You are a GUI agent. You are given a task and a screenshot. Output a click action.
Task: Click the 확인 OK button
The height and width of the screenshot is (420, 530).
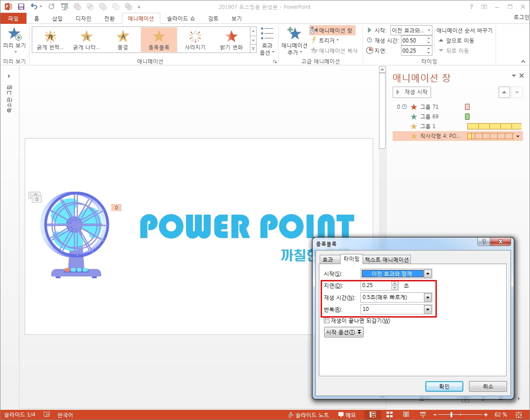coord(444,386)
